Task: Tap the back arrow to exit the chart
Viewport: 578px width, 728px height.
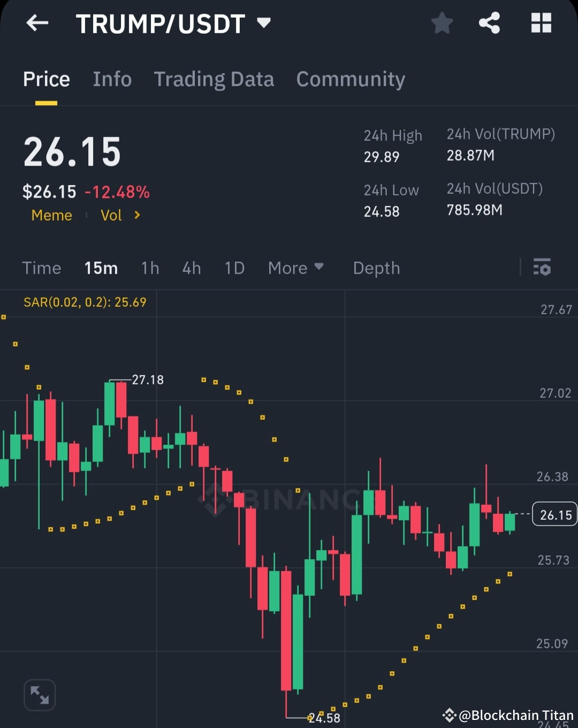Action: click(37, 23)
